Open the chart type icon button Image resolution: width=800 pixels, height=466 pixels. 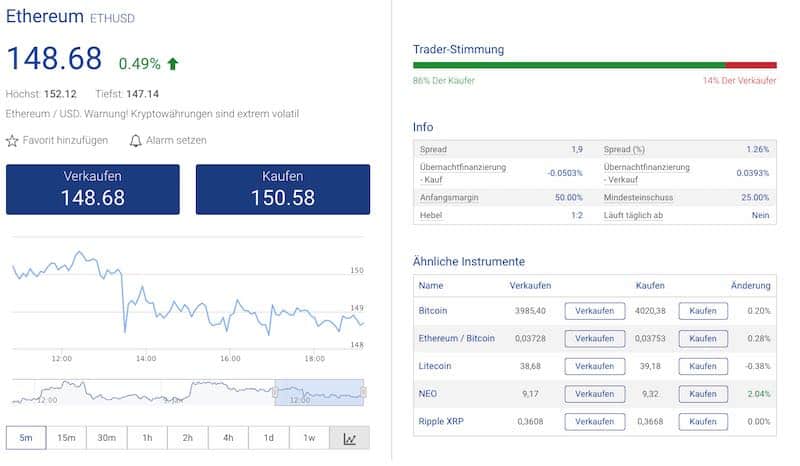tap(349, 438)
